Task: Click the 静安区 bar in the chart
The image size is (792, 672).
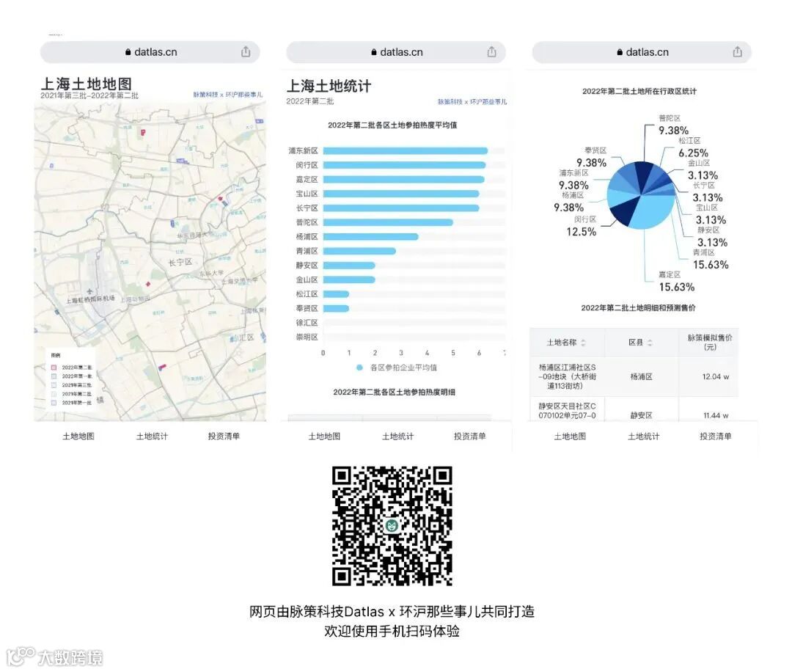Action: point(349,266)
